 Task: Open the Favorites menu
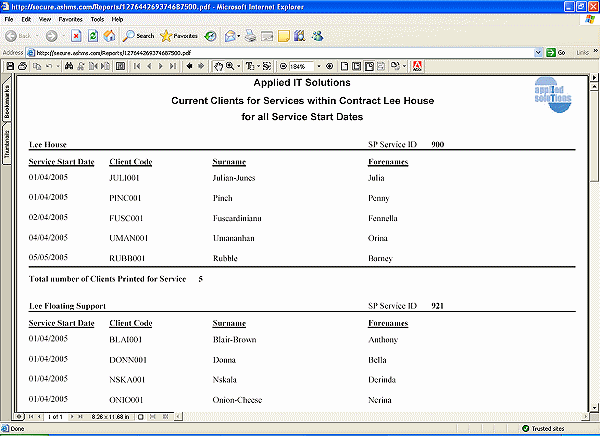click(70, 19)
